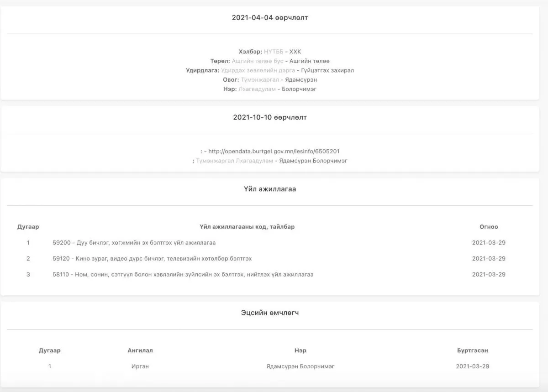This screenshot has height=392, width=548.
Task: Click the "Иргэн" category cell
Action: pos(140,366)
